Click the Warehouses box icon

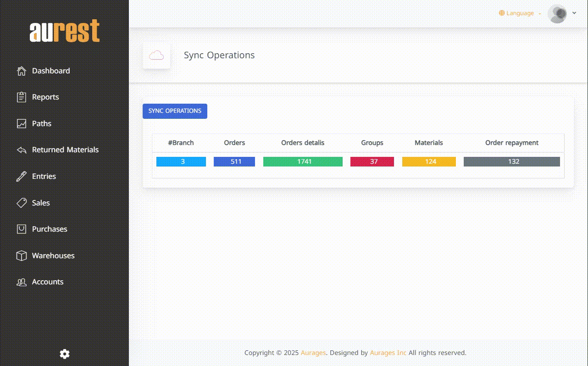point(22,256)
